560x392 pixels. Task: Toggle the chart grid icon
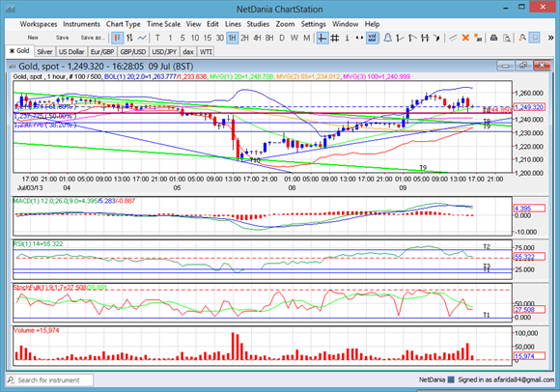[x=335, y=38]
